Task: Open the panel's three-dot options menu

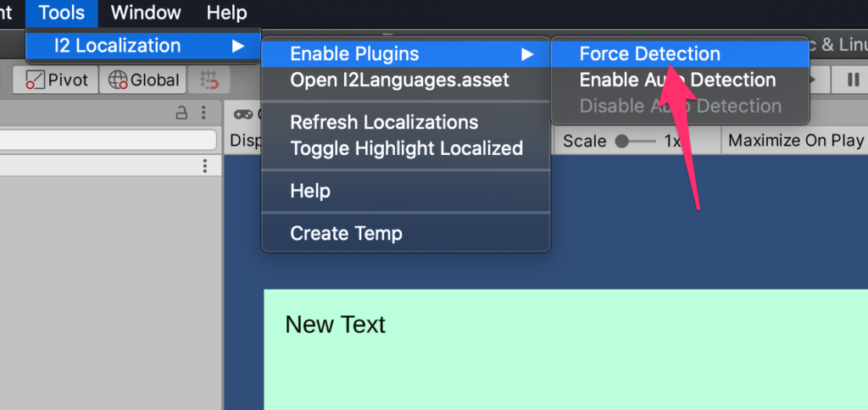Action: (203, 113)
